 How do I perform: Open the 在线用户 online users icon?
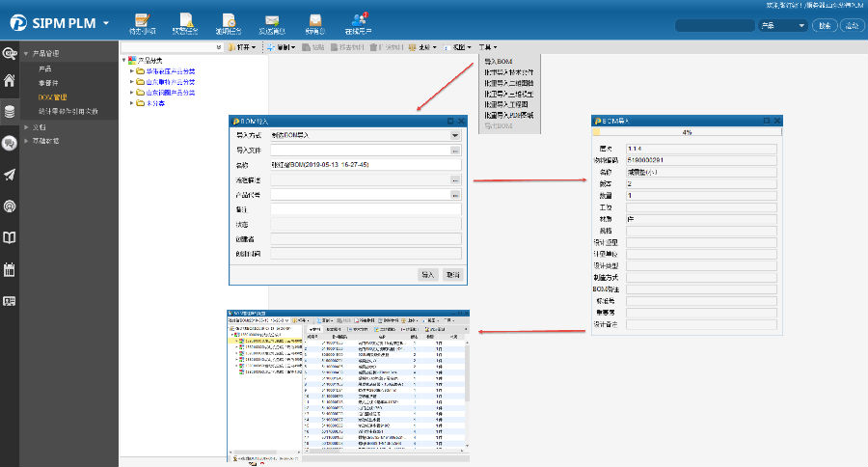(359, 21)
